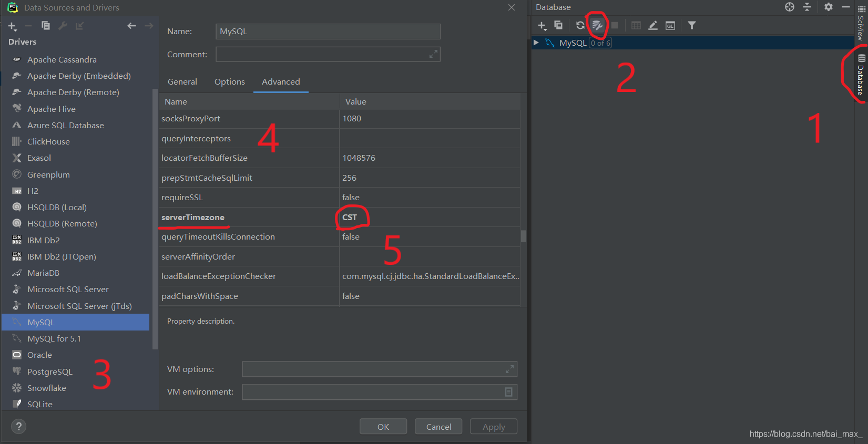Click the remove driver minus icon
Image resolution: width=868 pixels, height=444 pixels.
click(x=29, y=26)
